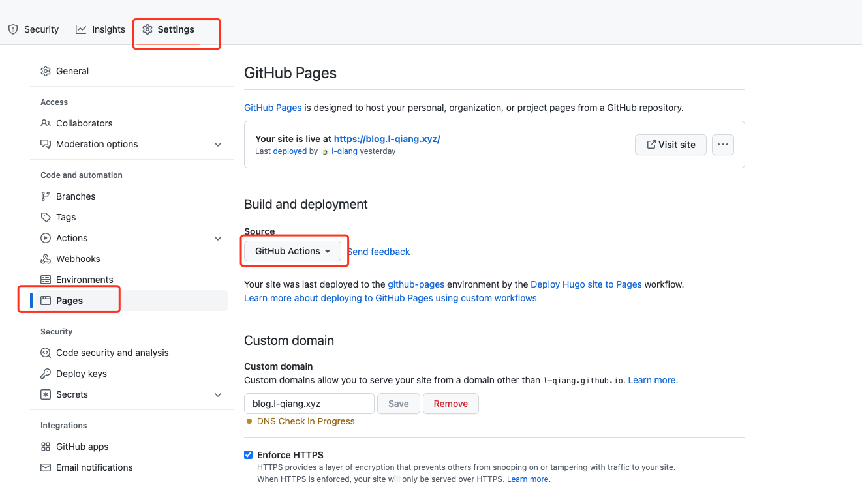This screenshot has height=504, width=862.
Task: Open the l-qiang user profile link
Action: [345, 151]
